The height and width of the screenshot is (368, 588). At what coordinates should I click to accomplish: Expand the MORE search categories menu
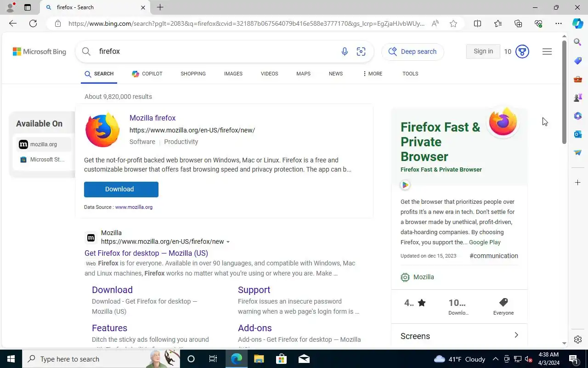(x=372, y=74)
